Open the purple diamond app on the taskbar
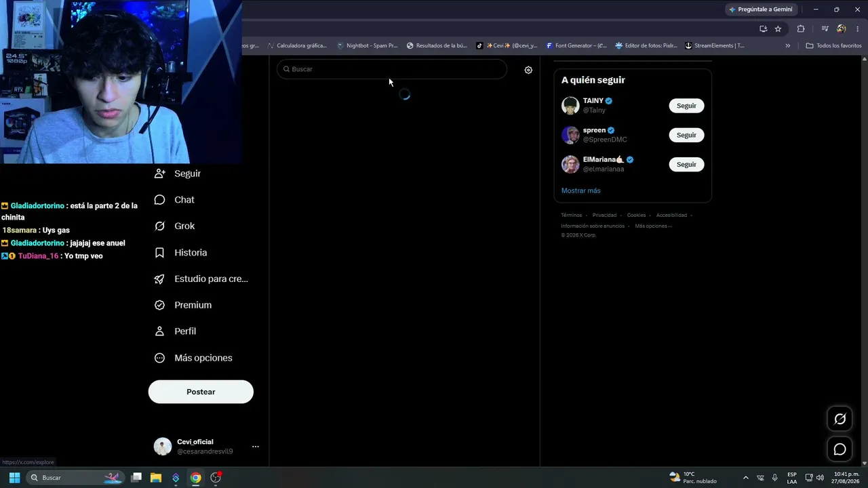The image size is (868, 488). point(176,478)
